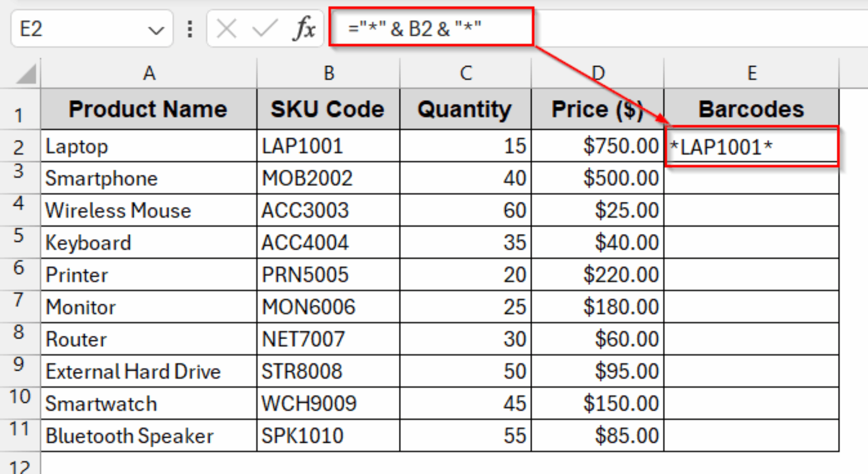Select the Keyboard product row cell

click(x=148, y=242)
